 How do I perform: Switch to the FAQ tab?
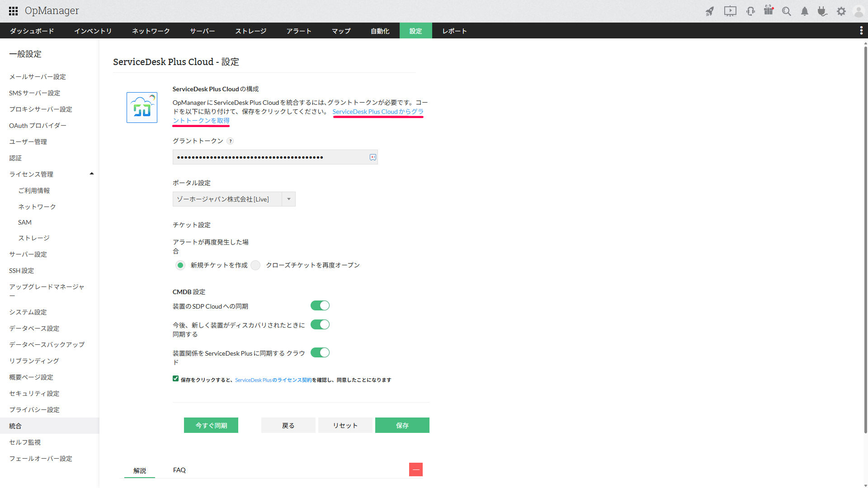179,470
